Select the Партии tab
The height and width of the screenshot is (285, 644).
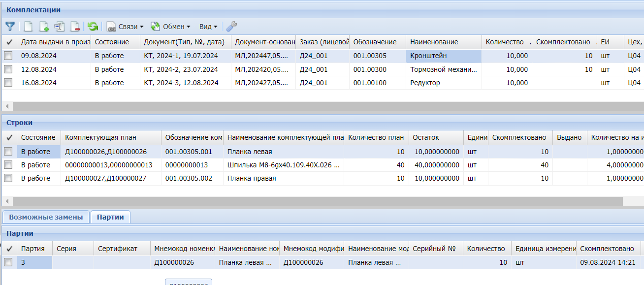[x=110, y=217]
